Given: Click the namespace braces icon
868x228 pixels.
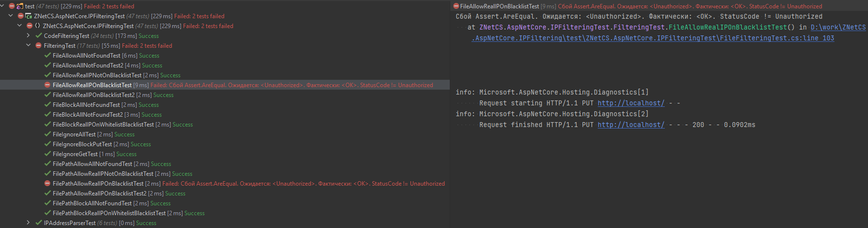Looking at the screenshot, I should click(37, 26).
